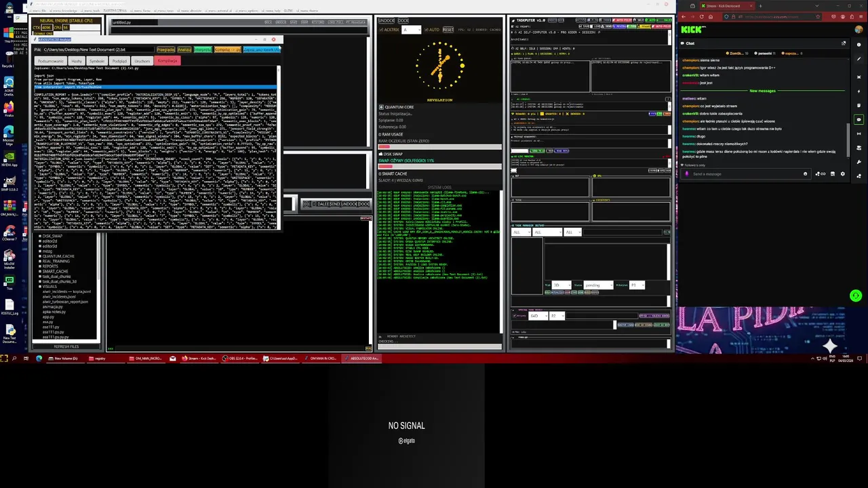Open GIMP desktop icon
Screen dimensions: 868x488
(x=9, y=182)
